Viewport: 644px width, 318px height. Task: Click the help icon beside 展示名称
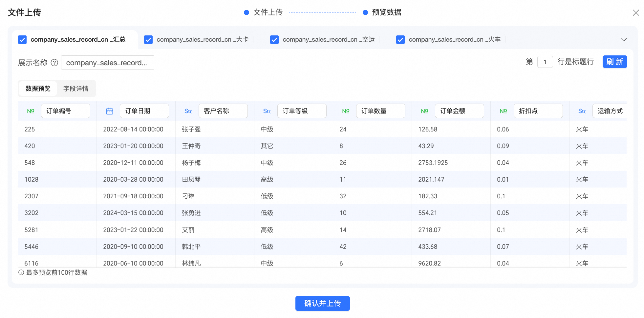pyautogui.click(x=54, y=63)
